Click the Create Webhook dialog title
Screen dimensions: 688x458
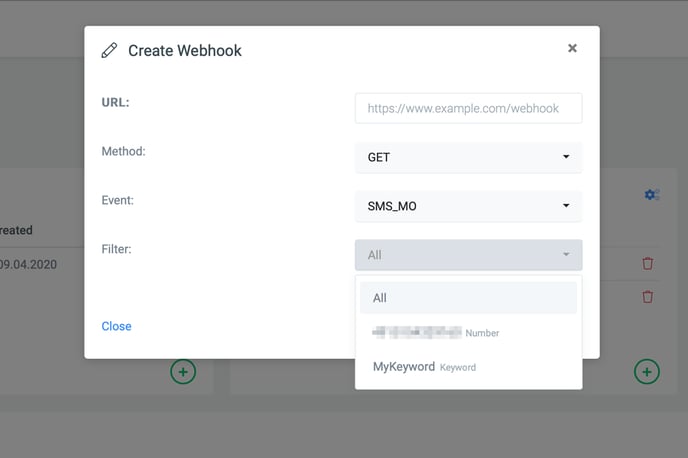185,50
